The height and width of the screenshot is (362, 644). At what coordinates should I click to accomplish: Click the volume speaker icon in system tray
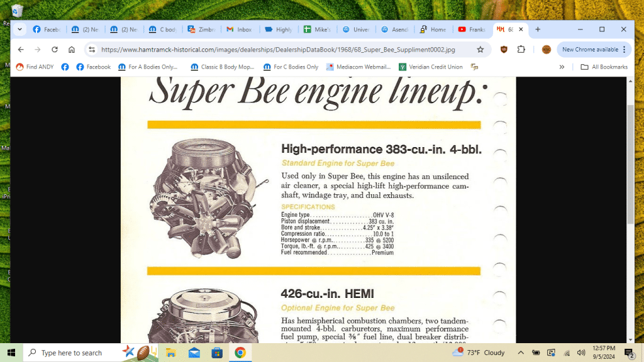[580, 353]
